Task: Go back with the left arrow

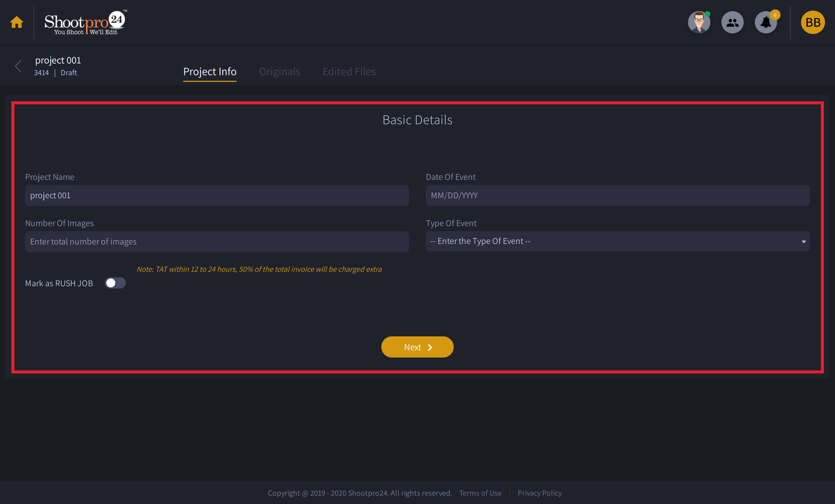Action: (x=18, y=66)
